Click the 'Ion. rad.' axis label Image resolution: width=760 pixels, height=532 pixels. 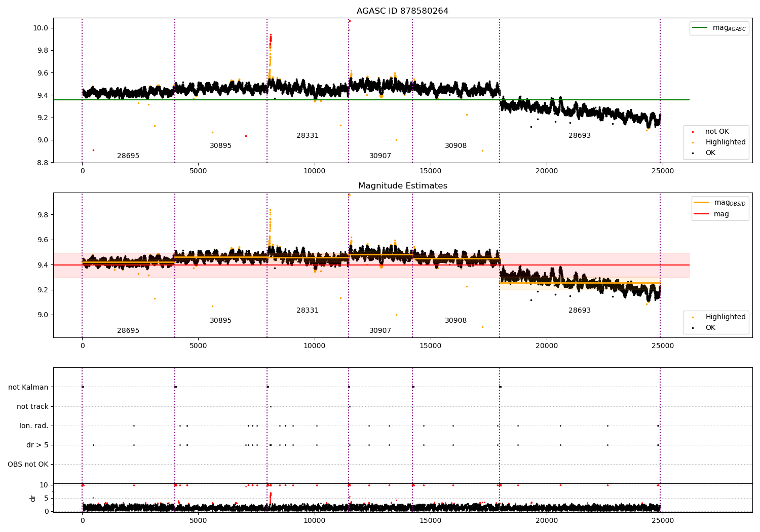click(34, 426)
